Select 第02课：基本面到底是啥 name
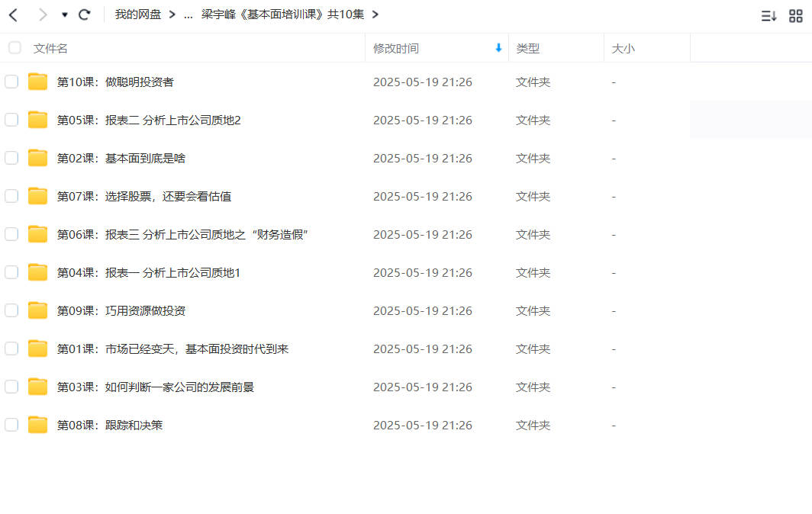Screen dimensions: 812x514 coord(121,159)
